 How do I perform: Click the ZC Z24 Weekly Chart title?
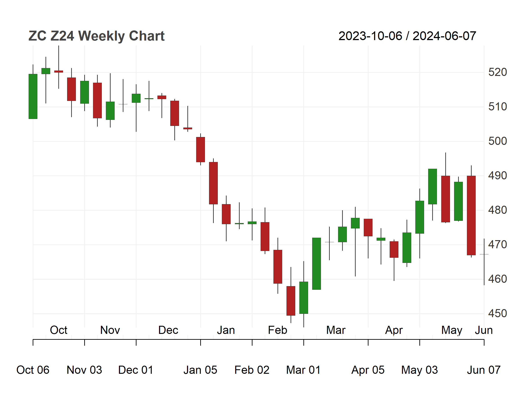pos(96,36)
